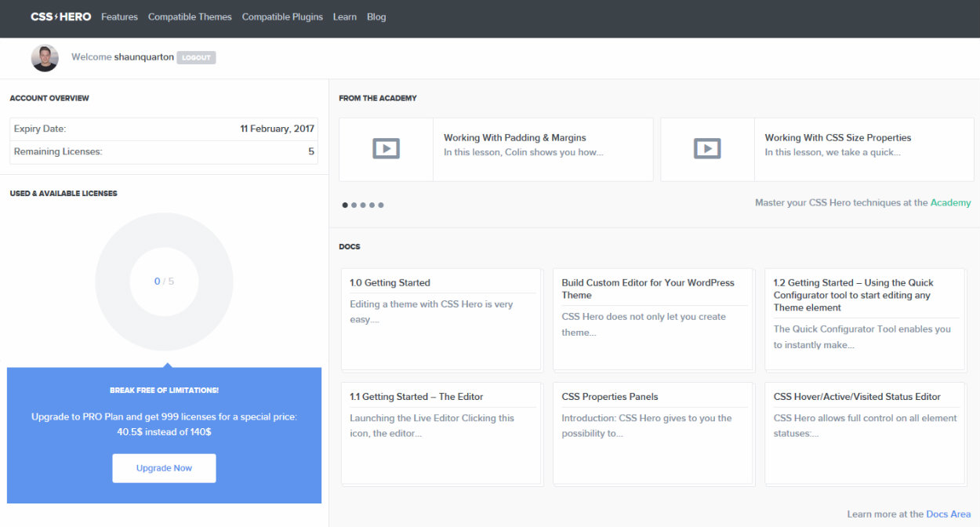The image size is (980, 527).
Task: Click the expiry date 11 February, 2017
Action: pyautogui.click(x=277, y=129)
